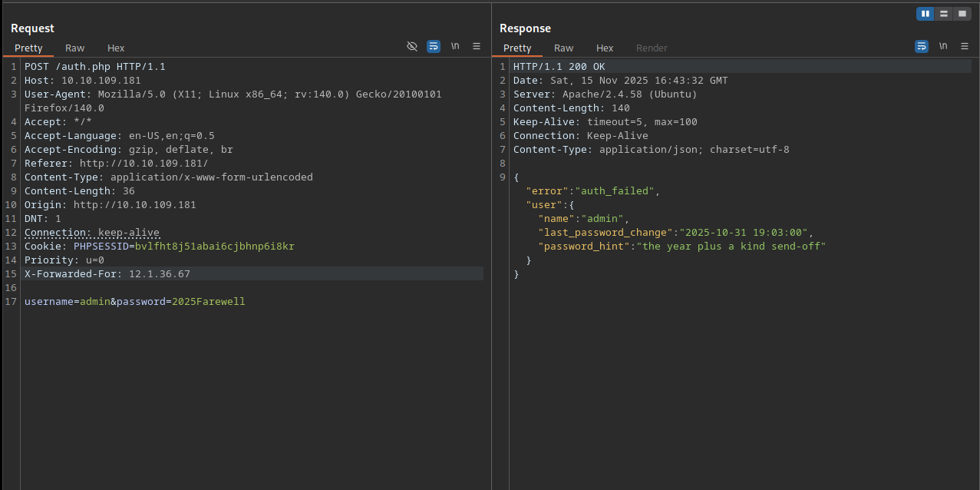Select the side-by-side split layout icon
This screenshot has height=490, width=980.
926,14
